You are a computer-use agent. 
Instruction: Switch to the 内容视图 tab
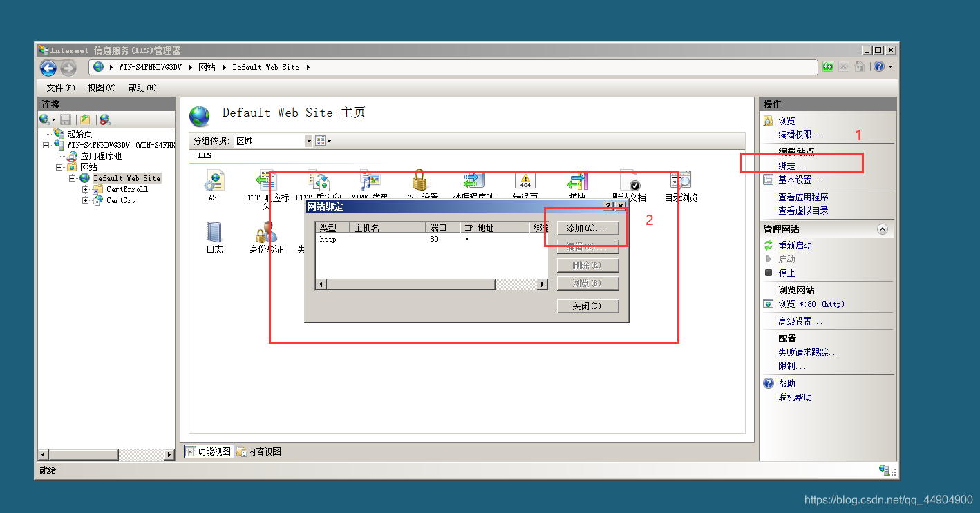coord(259,452)
